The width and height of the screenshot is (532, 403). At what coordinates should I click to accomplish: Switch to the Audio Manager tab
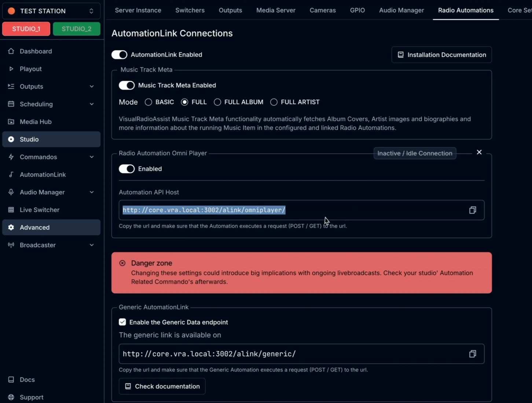coord(401,10)
